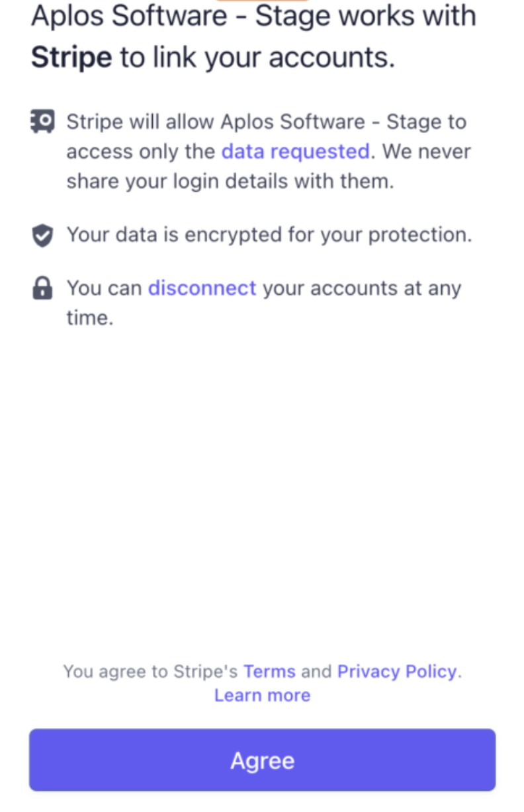Click the "Stripe will allow Aplos Software" line

tap(266, 122)
